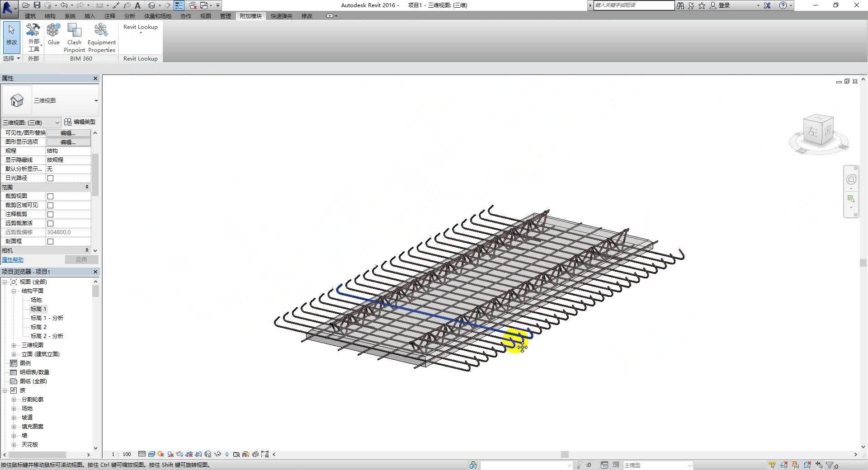The image size is (868, 470).
Task: Click the Filter funnel icon in status bar
Action: click(830, 465)
